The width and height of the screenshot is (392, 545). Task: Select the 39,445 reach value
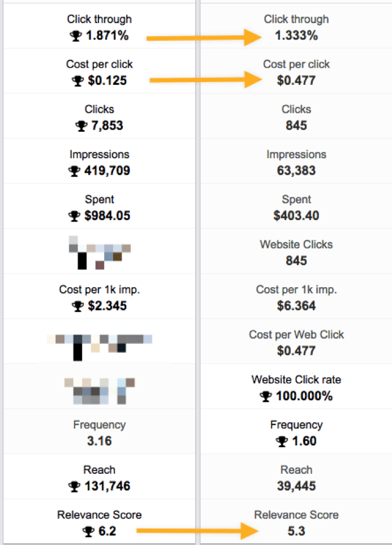pyautogui.click(x=296, y=486)
